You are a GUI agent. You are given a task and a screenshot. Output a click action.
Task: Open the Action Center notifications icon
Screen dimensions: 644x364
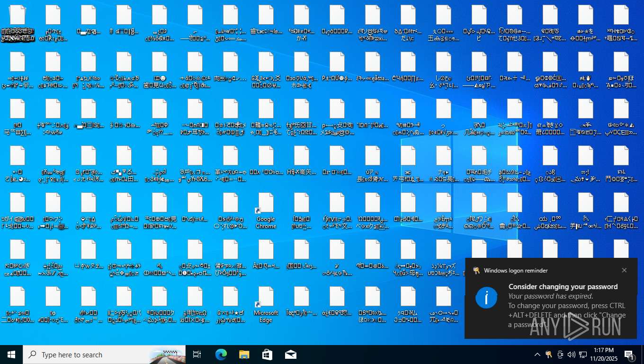629,355
